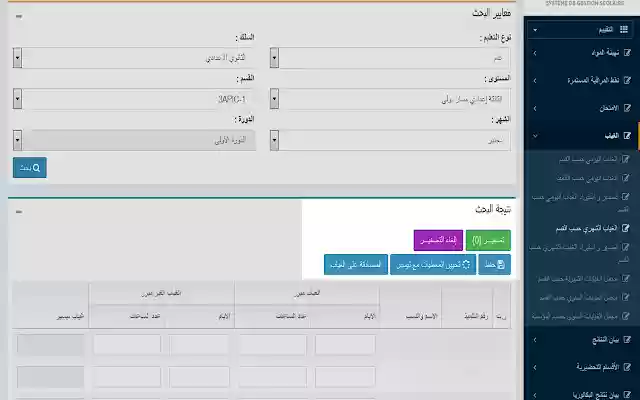Open الغياب اليومي حسب القسم submenu item
The height and width of the screenshot is (400, 640).
coord(594,159)
